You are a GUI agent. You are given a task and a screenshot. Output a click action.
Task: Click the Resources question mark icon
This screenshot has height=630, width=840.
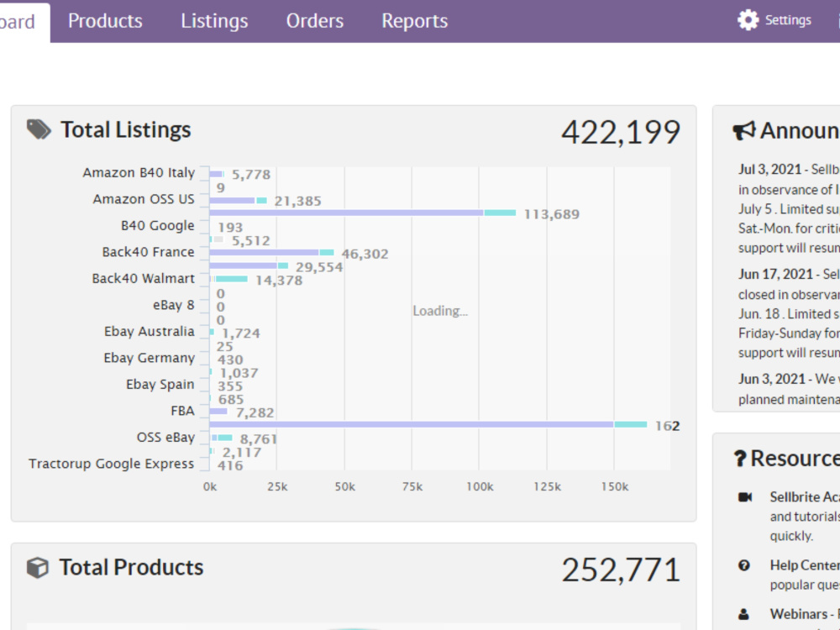pos(740,459)
